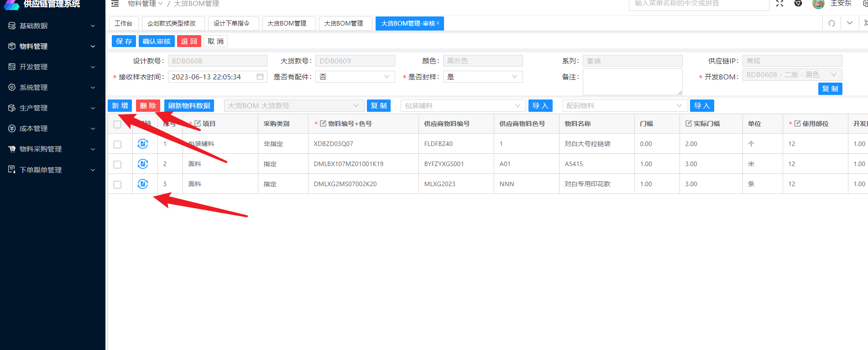868x350 pixels.
Task: Click the edit icon beside 实际门幅 header
Action: (x=689, y=124)
